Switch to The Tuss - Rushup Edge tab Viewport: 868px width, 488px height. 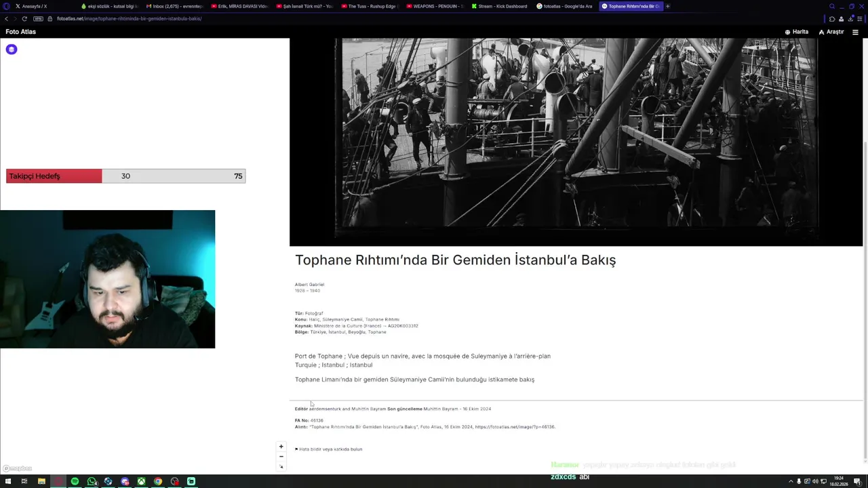370,6
